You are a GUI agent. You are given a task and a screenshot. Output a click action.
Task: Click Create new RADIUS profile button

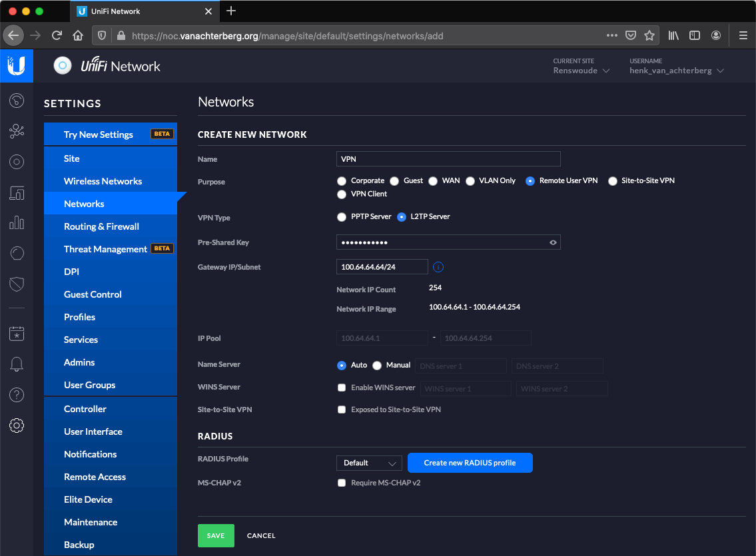[470, 462]
